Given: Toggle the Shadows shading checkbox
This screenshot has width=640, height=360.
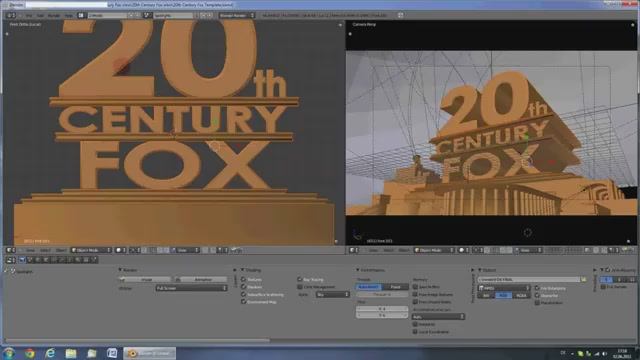Looking at the screenshot, I should (244, 287).
